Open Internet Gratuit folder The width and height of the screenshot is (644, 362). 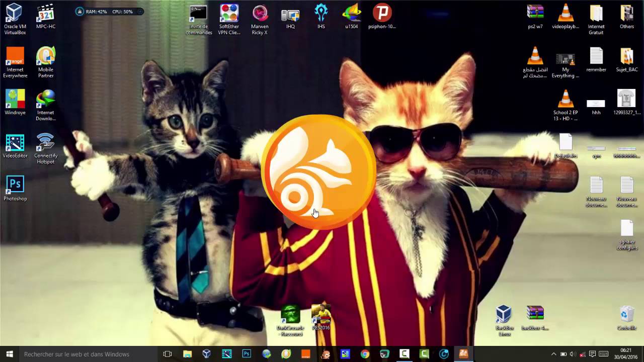tap(596, 20)
